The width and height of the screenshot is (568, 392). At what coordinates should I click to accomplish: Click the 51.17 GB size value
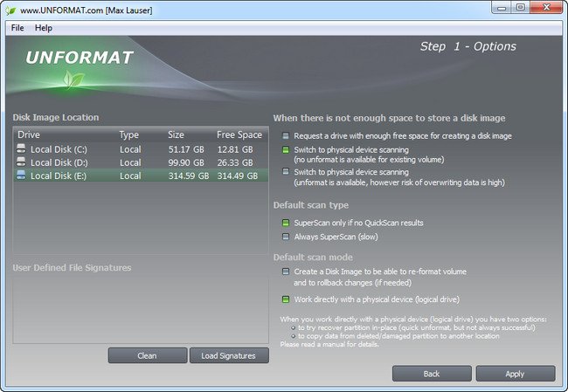(186, 149)
